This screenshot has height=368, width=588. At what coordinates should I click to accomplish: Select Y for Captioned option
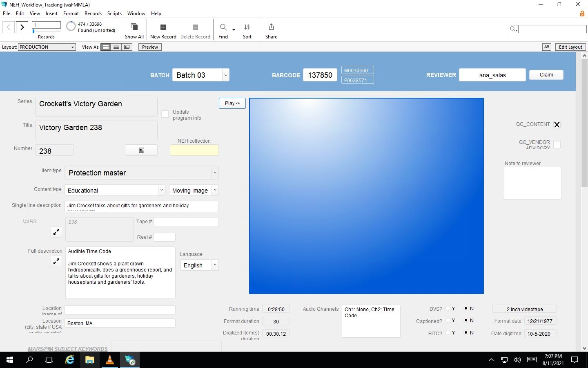pos(448,321)
